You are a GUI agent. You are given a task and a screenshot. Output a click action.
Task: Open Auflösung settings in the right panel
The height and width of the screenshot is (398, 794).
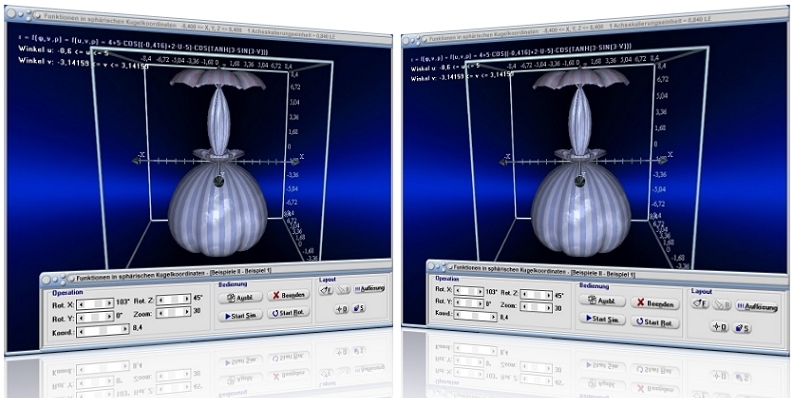point(757,307)
